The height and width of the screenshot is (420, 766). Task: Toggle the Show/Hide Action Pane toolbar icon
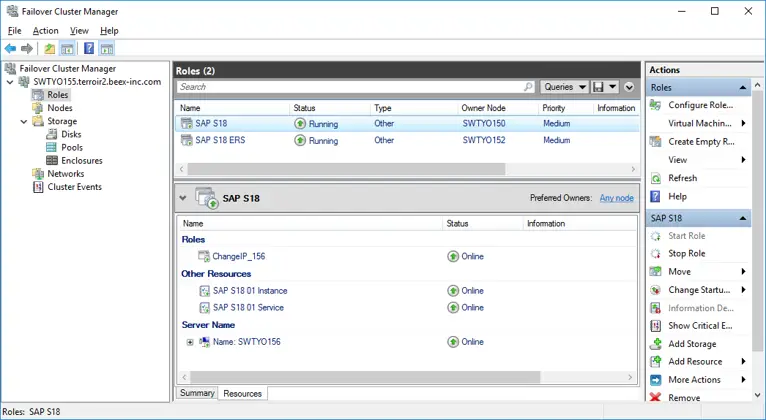(106, 48)
